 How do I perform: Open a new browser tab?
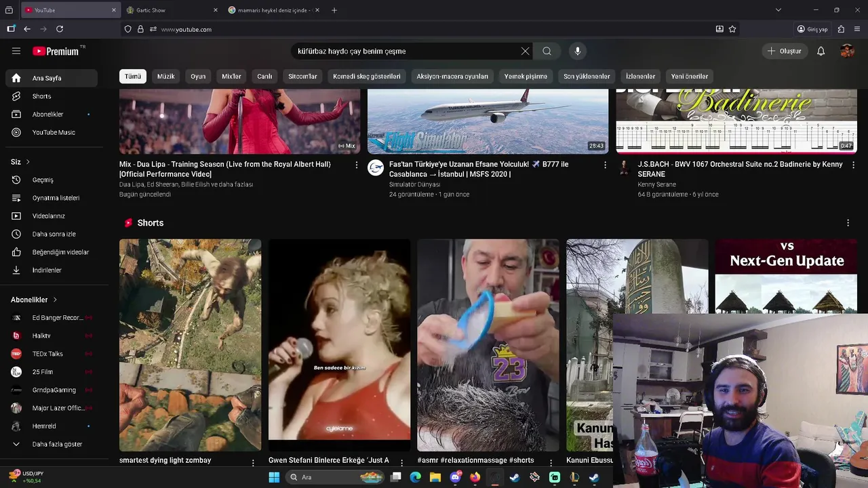tap(334, 10)
